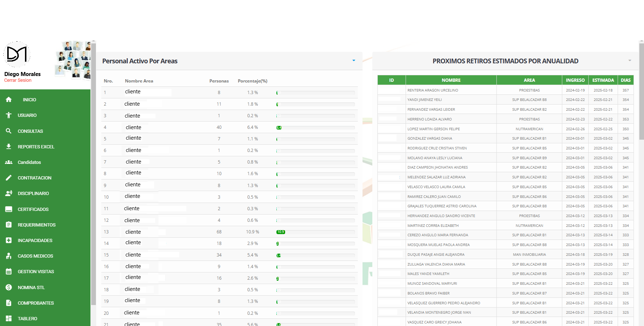This screenshot has height=326, width=644.
Task: Click the person icon next to USUARIO
Action: [9, 115]
